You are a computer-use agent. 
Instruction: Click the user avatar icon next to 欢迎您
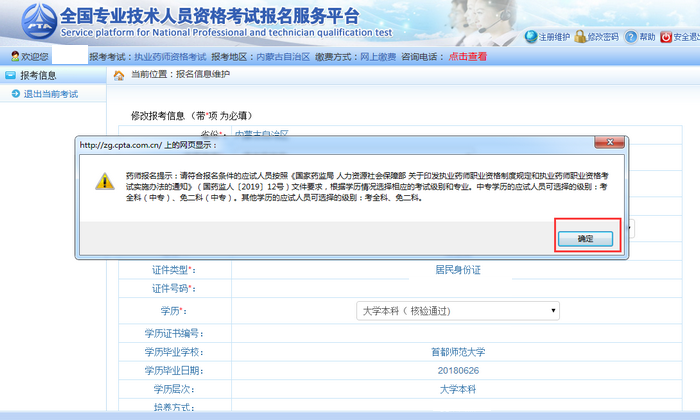(x=15, y=57)
